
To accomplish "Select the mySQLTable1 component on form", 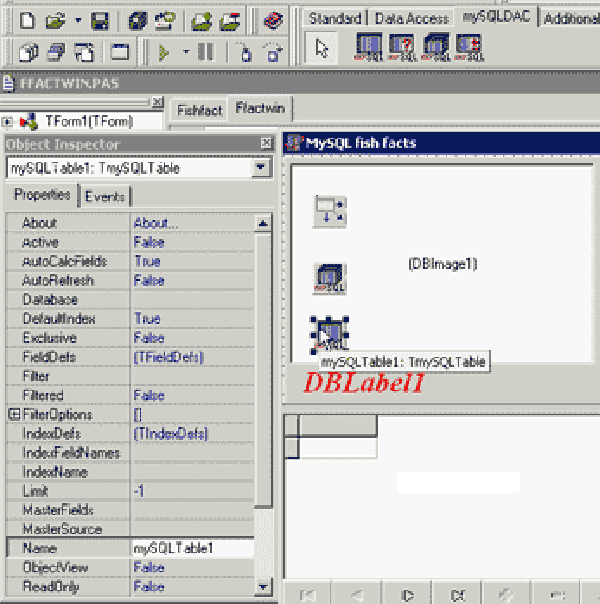I will (330, 334).
